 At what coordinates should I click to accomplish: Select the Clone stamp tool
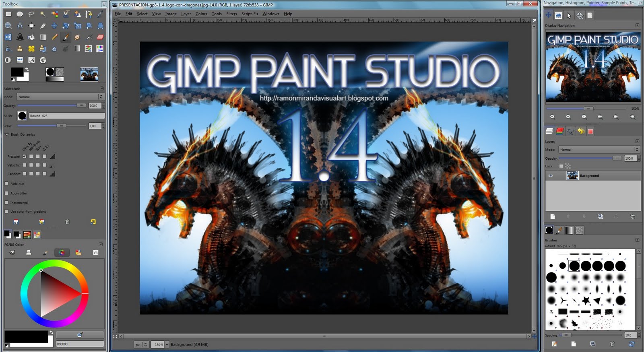(x=20, y=49)
